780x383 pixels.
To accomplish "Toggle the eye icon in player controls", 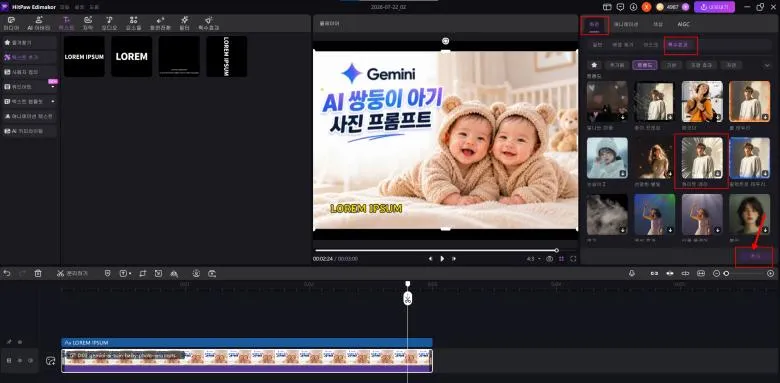I will [550, 259].
